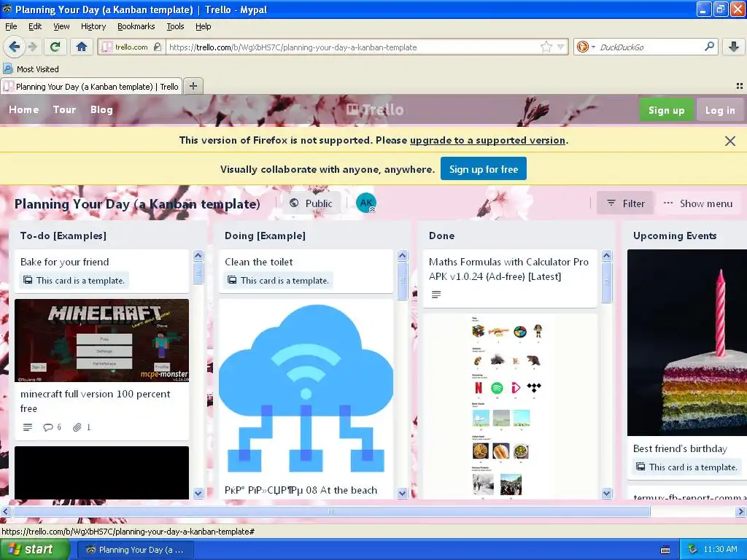Image resolution: width=747 pixels, height=560 pixels.
Task: Click the horizontal board scrollbar thumb
Action: [x=331, y=511]
